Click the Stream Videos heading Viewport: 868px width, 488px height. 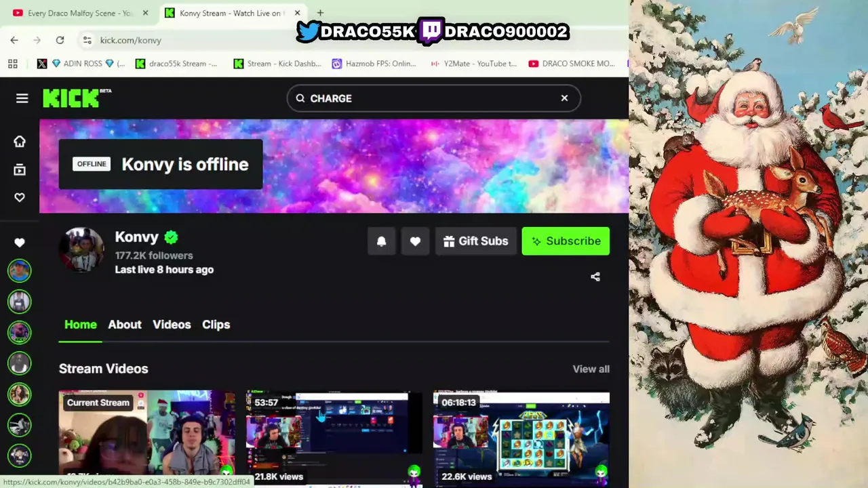point(103,369)
